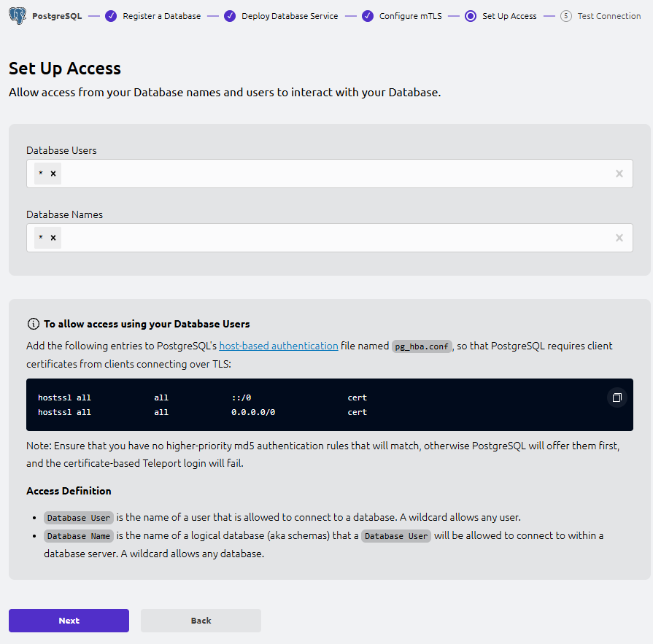
Task: Remove the wildcard tag from Database Names
Action: point(53,238)
